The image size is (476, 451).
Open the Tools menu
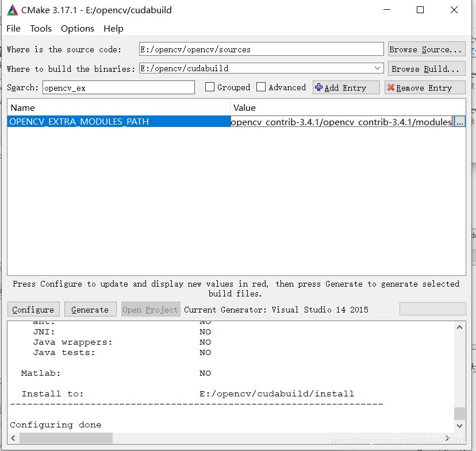click(x=41, y=29)
